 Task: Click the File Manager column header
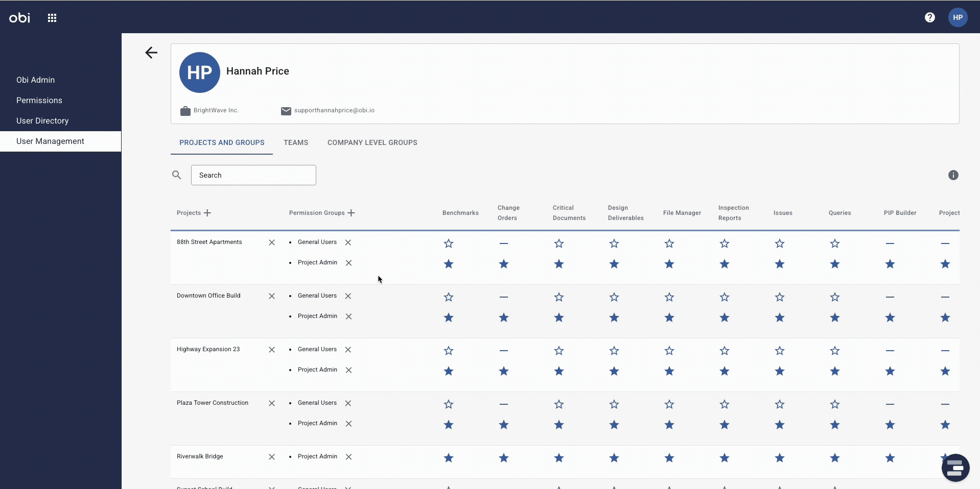click(682, 213)
